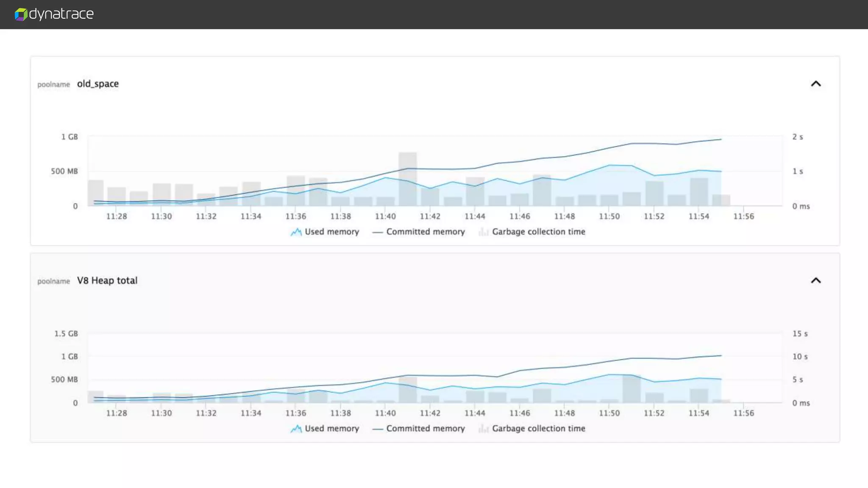Click the Dynatrace logo icon

pyautogui.click(x=21, y=14)
